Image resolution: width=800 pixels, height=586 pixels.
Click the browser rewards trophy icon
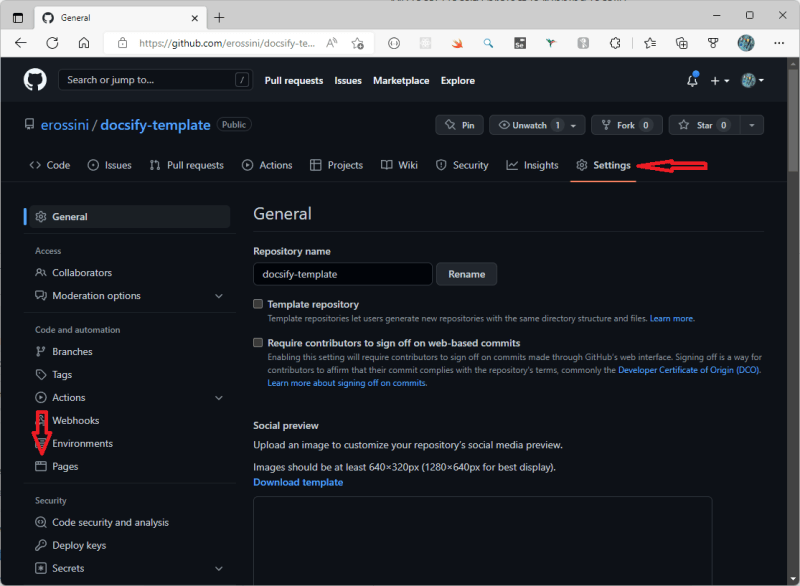click(713, 43)
